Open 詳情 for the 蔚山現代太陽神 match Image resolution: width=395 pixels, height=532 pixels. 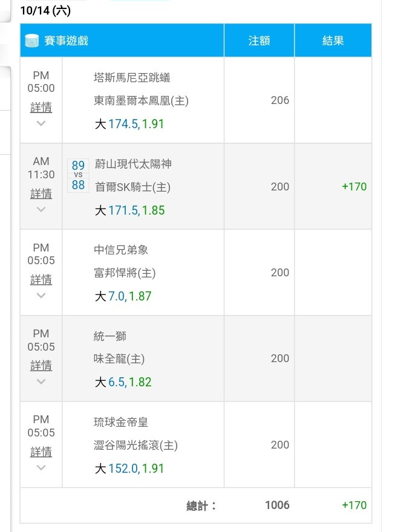41,193
